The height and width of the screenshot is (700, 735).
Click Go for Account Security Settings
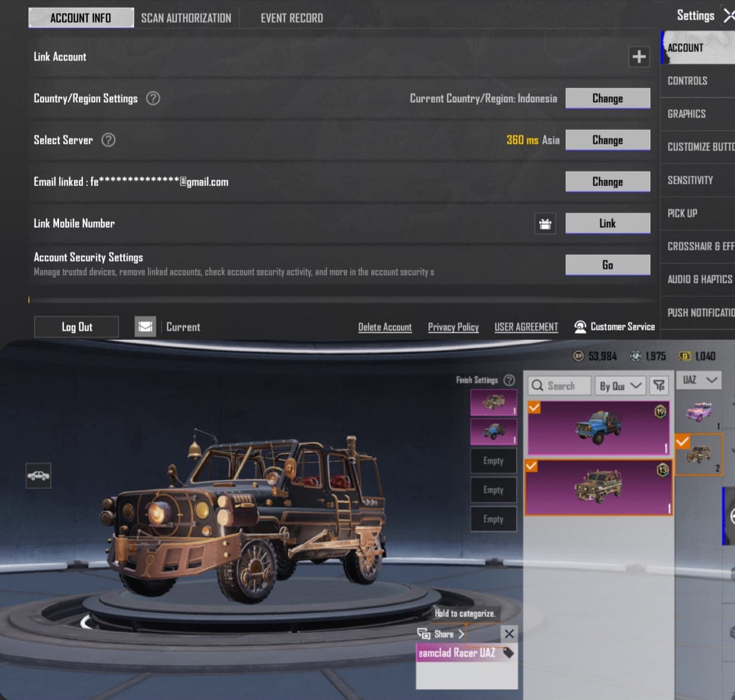click(x=607, y=265)
